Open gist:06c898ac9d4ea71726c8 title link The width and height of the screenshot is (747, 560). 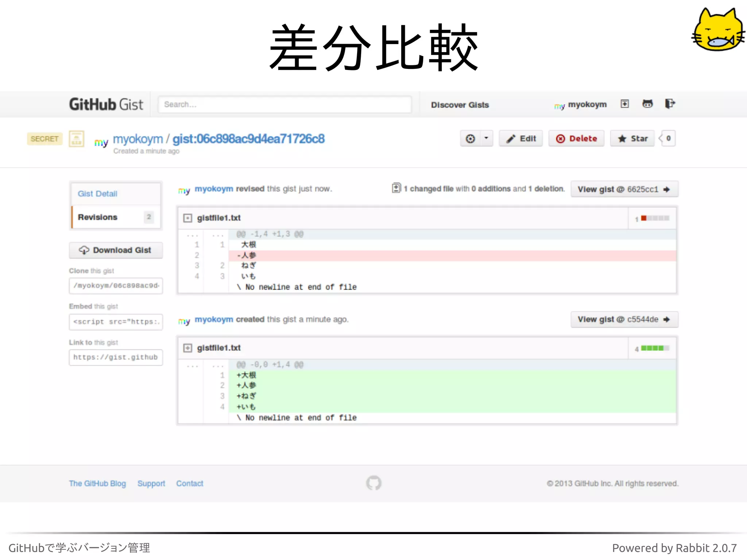coord(248,139)
